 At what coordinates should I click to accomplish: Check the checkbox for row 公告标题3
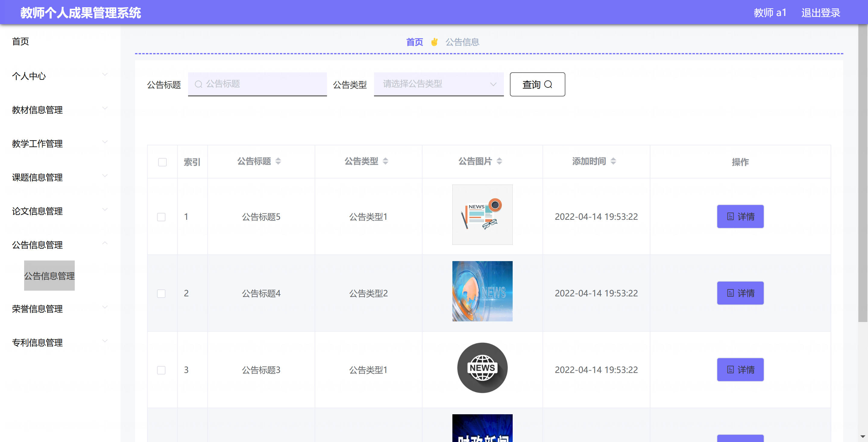pyautogui.click(x=161, y=370)
